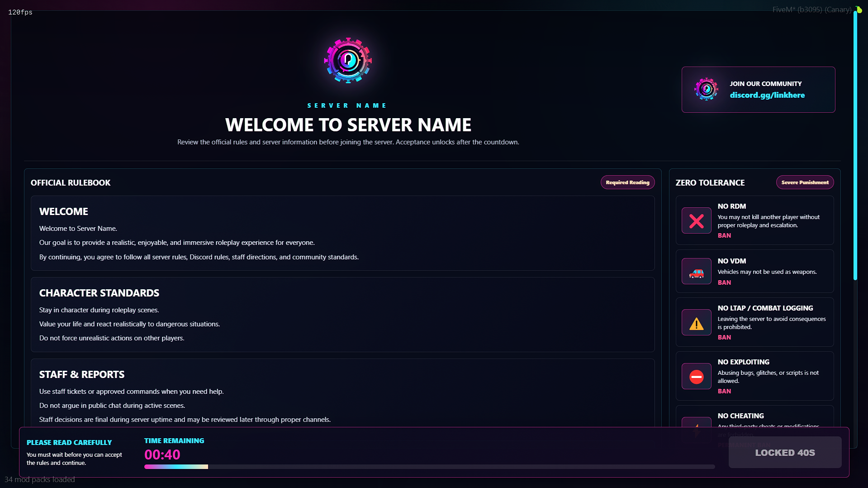This screenshot has height=488, width=868.
Task: Click the red X icon for No RDM
Action: coord(696,220)
